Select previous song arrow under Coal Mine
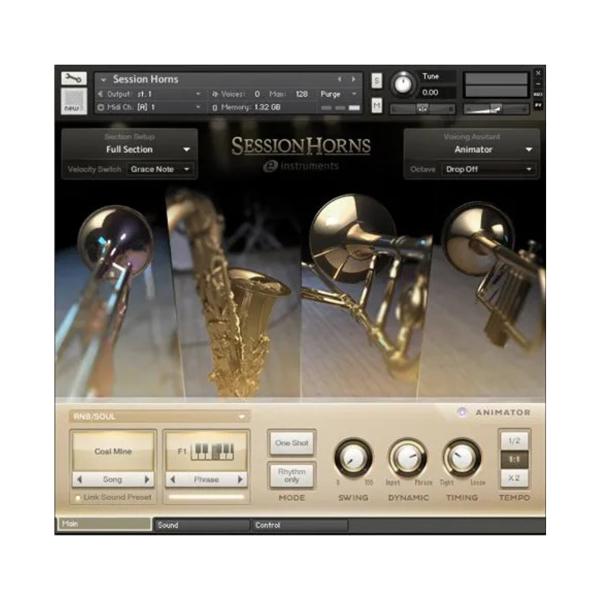 (x=80, y=479)
